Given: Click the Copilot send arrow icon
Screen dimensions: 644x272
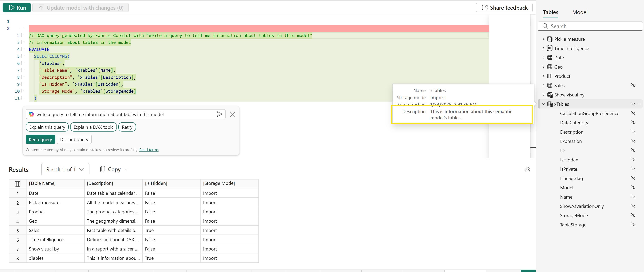Looking at the screenshot, I should point(220,114).
